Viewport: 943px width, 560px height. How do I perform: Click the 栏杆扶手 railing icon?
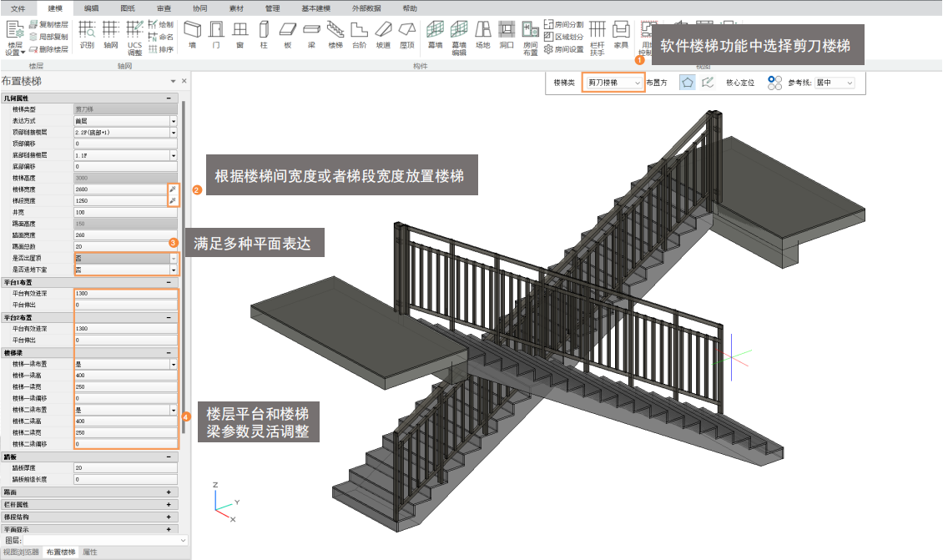click(598, 35)
